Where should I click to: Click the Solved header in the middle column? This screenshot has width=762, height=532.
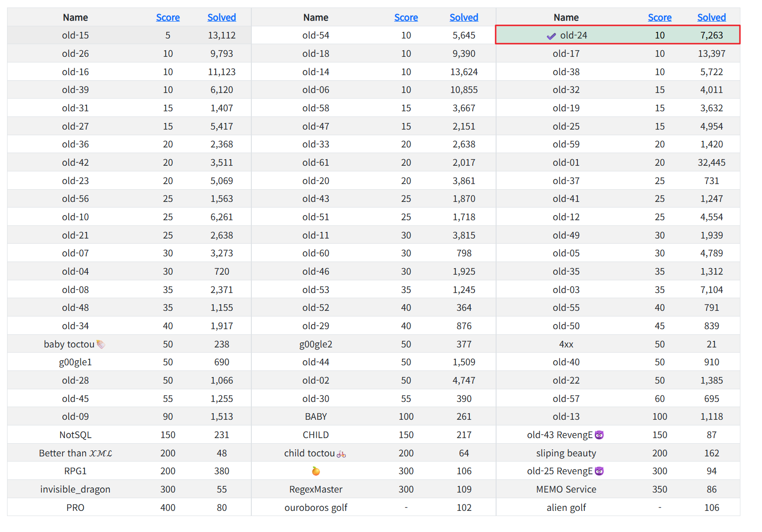[x=464, y=17]
